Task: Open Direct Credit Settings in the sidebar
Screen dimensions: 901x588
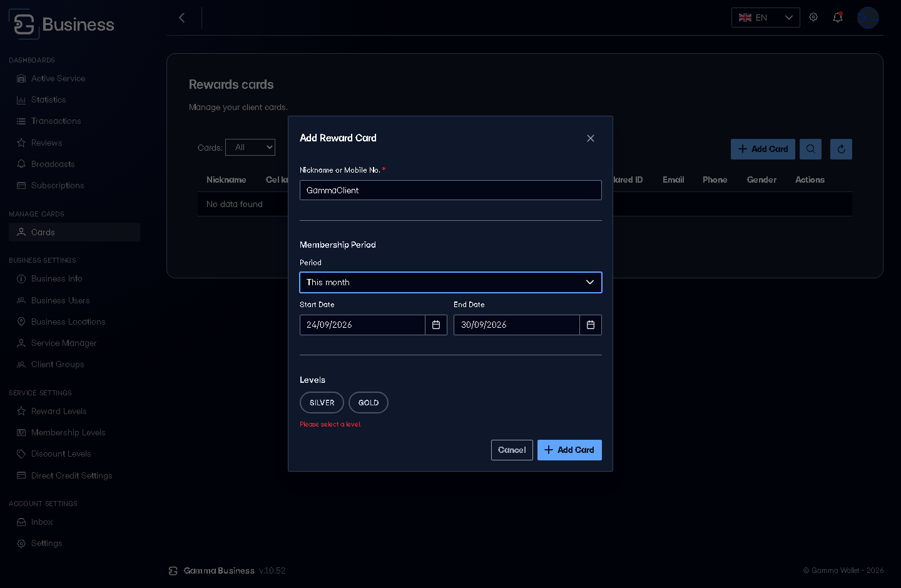Action: [74, 475]
